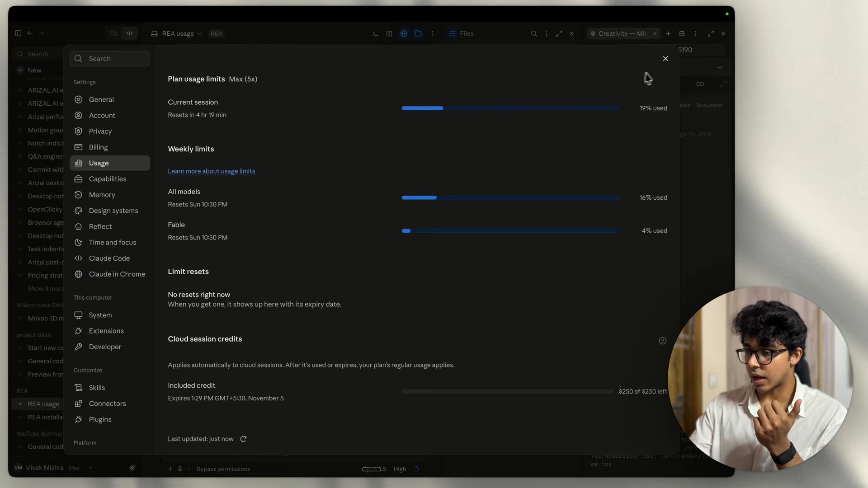Image resolution: width=868 pixels, height=488 pixels.
Task: Open Developer settings
Action: [x=109, y=347]
